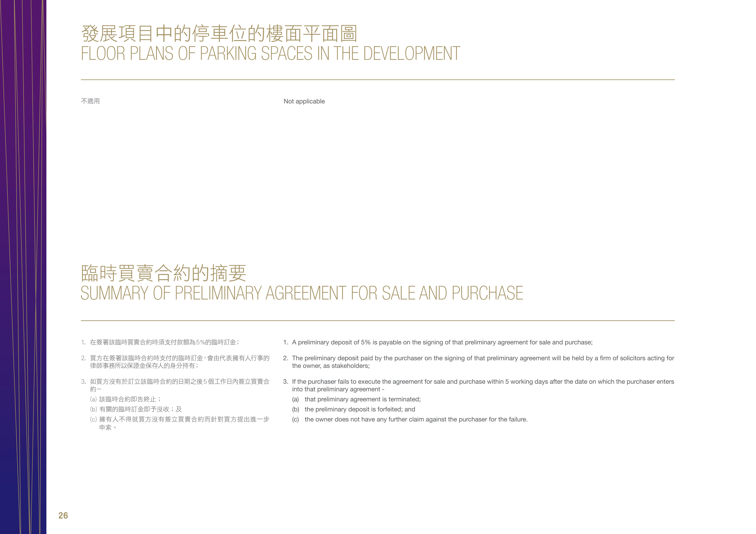Click Chinese sub-item (a) 該臨時合約即告終止
This screenshot has height=534, width=756.
pos(125,399)
